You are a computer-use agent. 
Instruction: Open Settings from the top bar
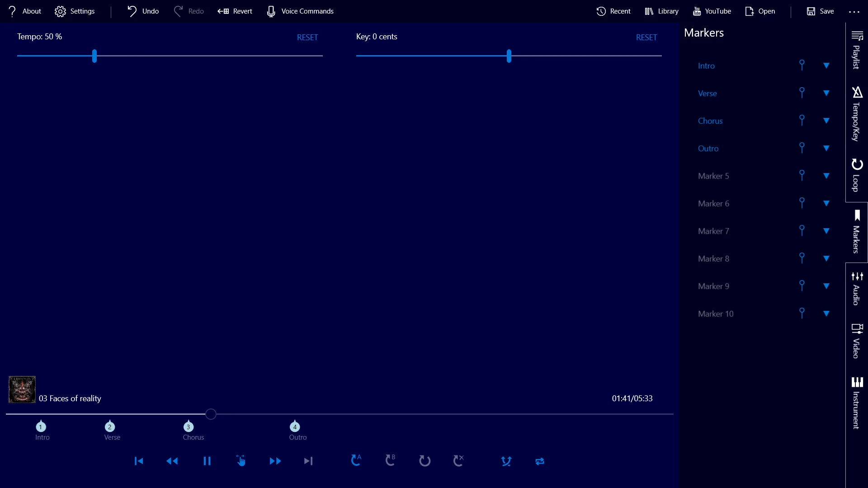click(x=75, y=11)
